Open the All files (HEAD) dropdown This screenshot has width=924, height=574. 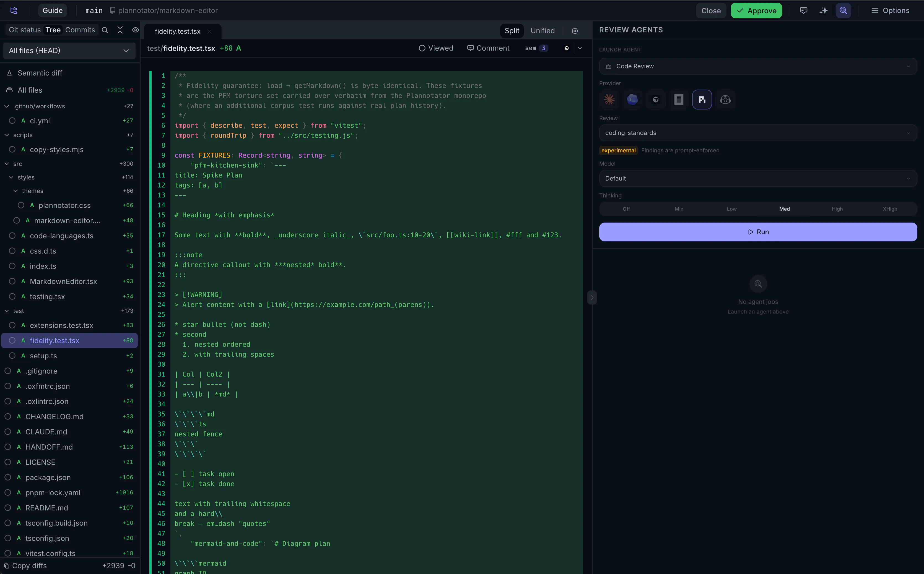pos(69,51)
